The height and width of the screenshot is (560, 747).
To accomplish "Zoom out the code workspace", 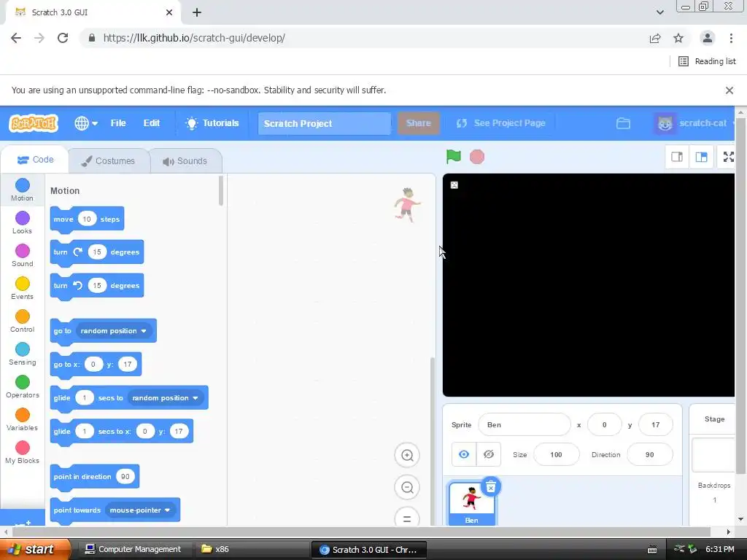I will point(407,487).
